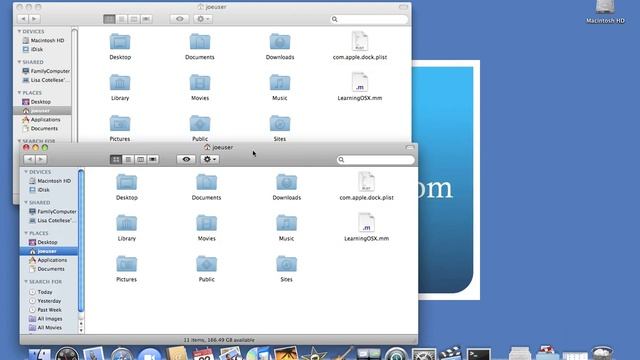Select Music folder in back Finder window
Image resolution: width=640 pixels, height=360 pixels.
click(280, 83)
